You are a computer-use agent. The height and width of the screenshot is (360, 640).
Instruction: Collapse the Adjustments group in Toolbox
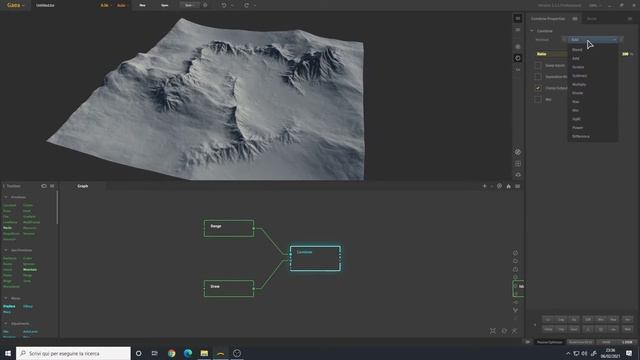pyautogui.click(x=6, y=324)
